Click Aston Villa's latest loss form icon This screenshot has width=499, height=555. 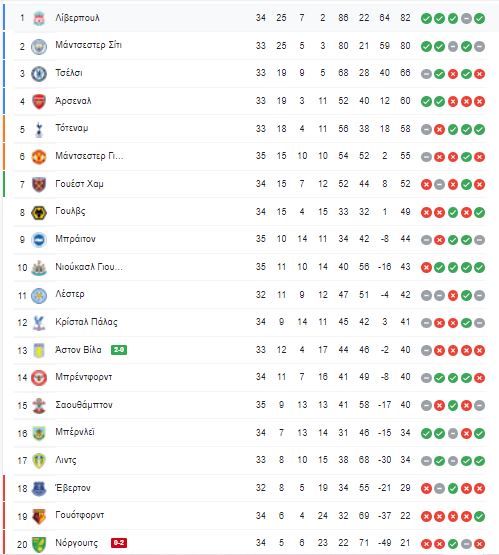[x=480, y=350]
